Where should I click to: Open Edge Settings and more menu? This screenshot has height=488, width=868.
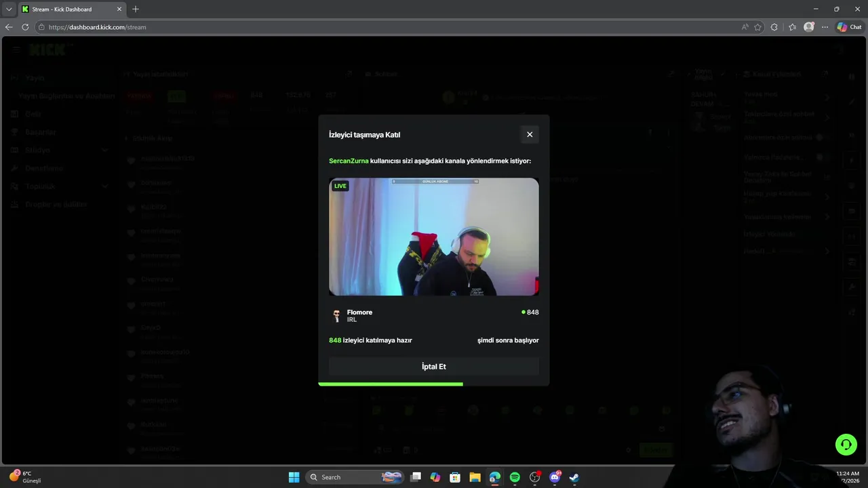tap(825, 27)
